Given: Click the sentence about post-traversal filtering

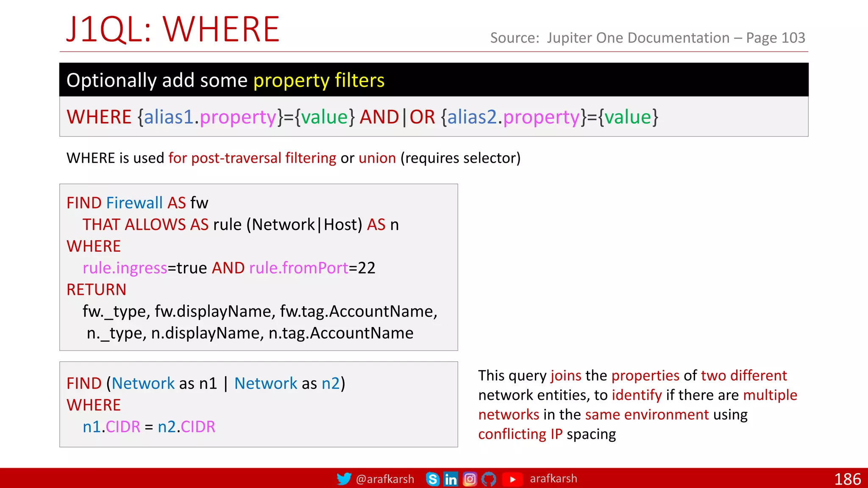Looking at the screenshot, I should (293, 158).
